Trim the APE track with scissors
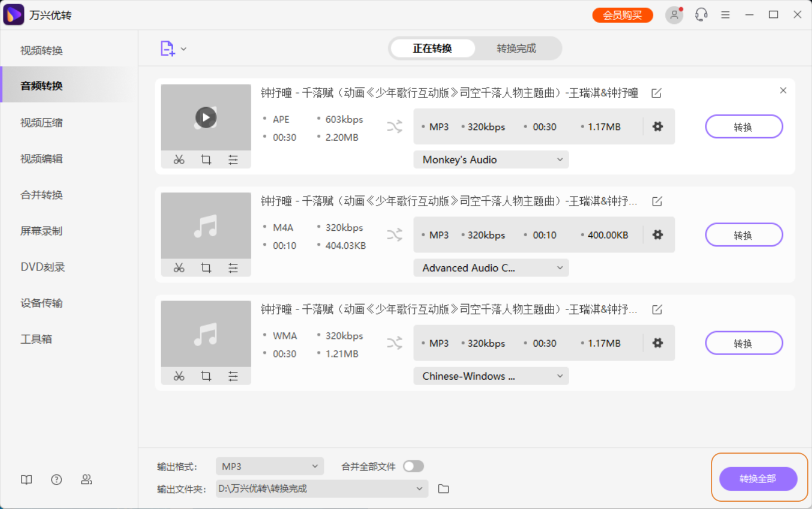812x509 pixels. click(x=179, y=160)
